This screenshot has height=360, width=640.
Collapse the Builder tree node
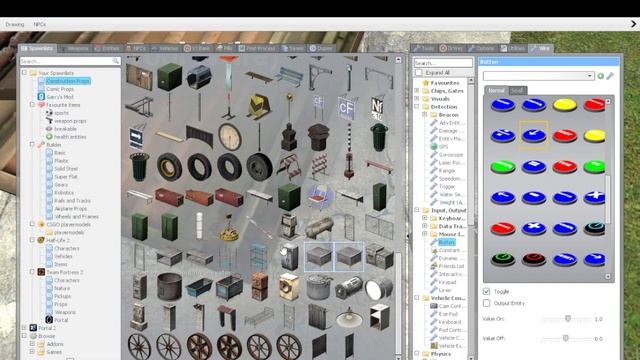[x=32, y=144]
